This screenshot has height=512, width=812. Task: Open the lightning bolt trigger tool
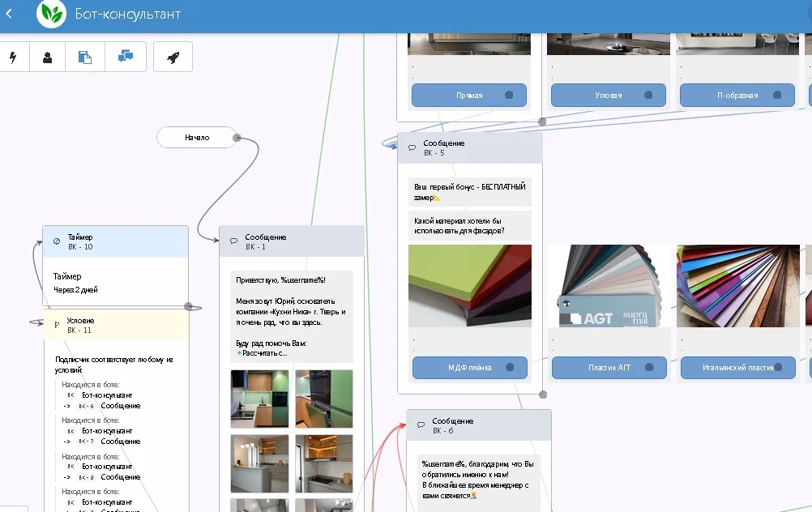(x=13, y=58)
